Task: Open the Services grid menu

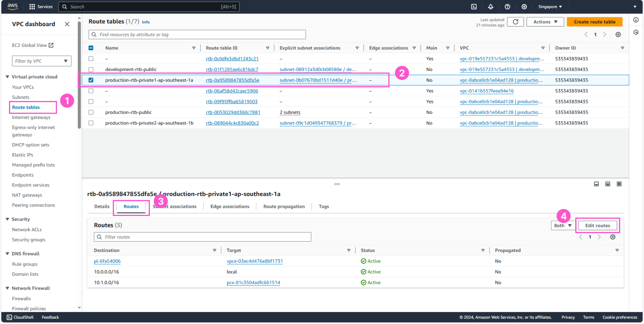Action: pos(41,7)
